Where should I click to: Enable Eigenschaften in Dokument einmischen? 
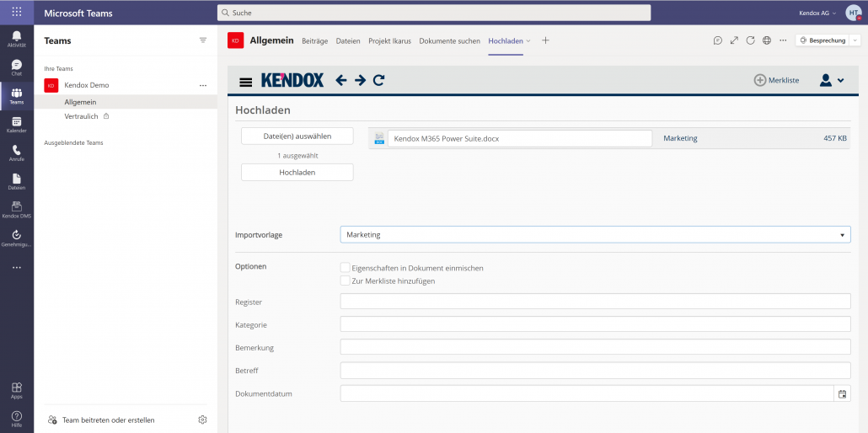(x=345, y=268)
